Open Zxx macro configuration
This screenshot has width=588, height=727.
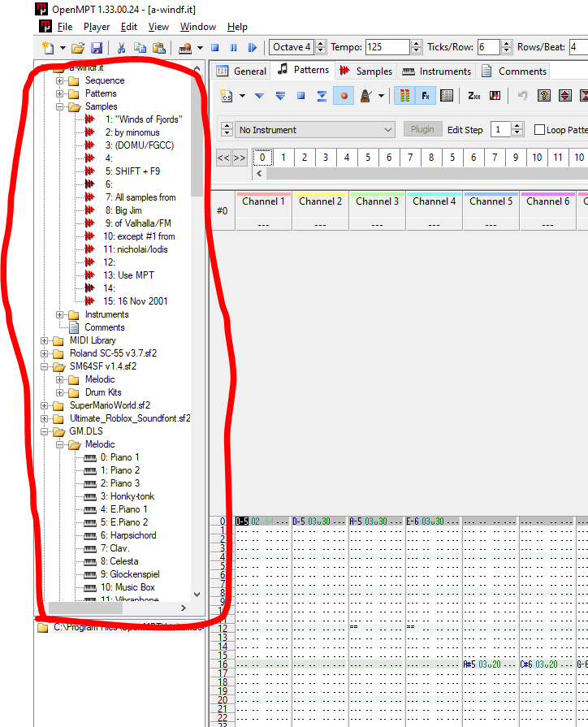click(474, 96)
